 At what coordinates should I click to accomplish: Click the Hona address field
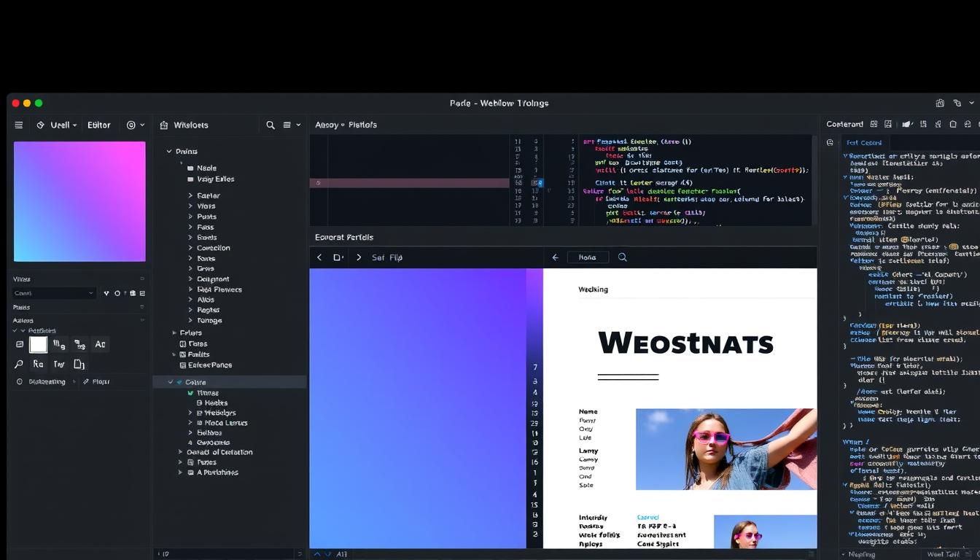tap(588, 257)
